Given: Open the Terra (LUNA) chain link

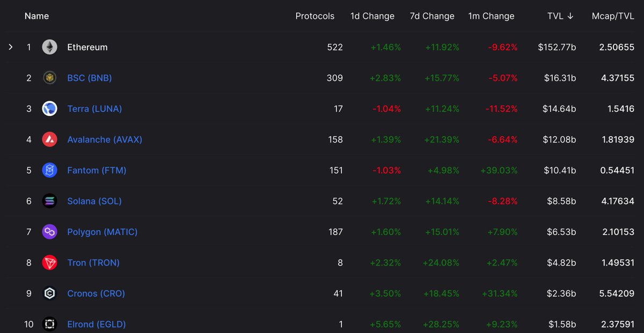Looking at the screenshot, I should pos(94,109).
